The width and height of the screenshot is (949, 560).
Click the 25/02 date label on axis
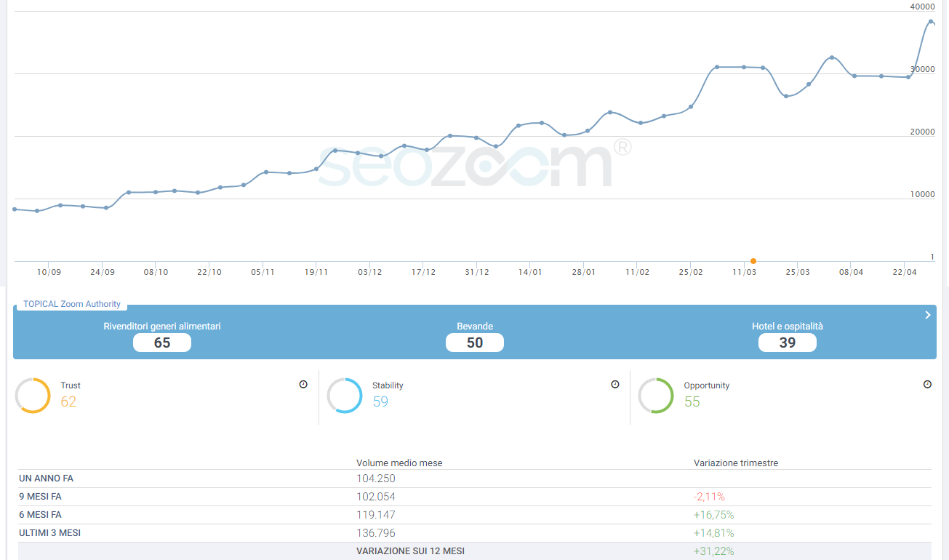coord(691,272)
